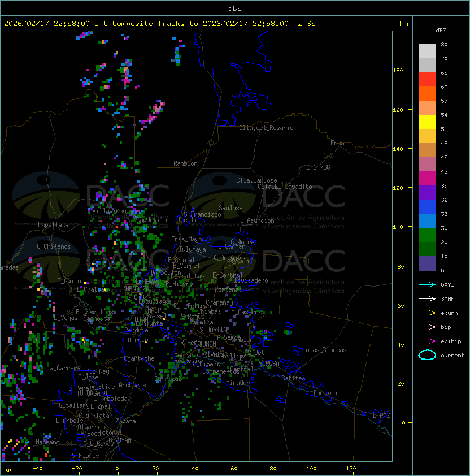Click the dark purple 5-10 dBZ swatch

[427, 263]
